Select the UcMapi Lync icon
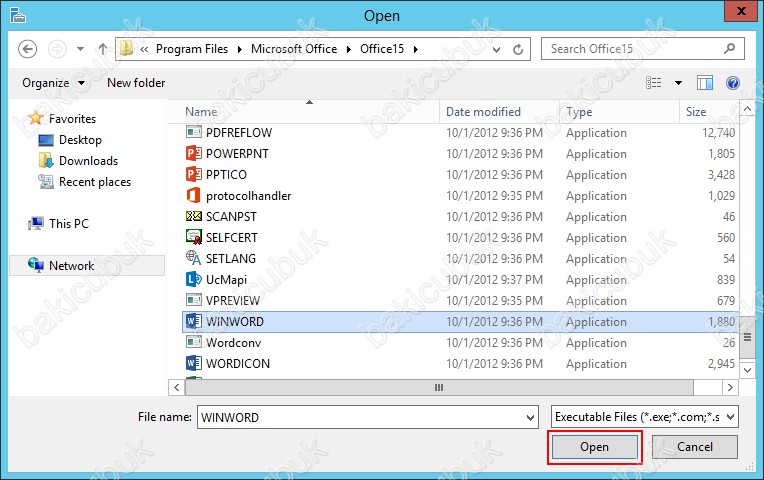Image resolution: width=764 pixels, height=480 pixels. tap(193, 279)
